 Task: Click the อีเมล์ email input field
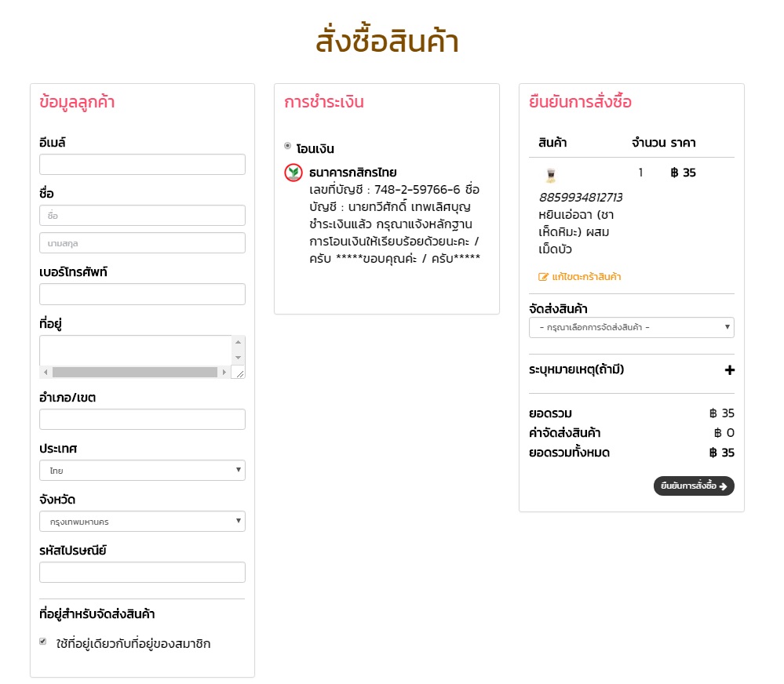(142, 165)
